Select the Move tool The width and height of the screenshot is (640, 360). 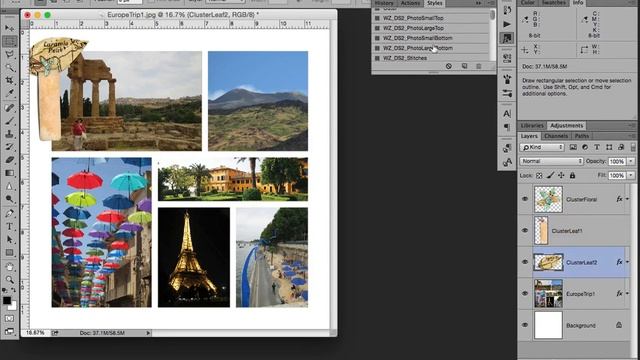[9, 28]
